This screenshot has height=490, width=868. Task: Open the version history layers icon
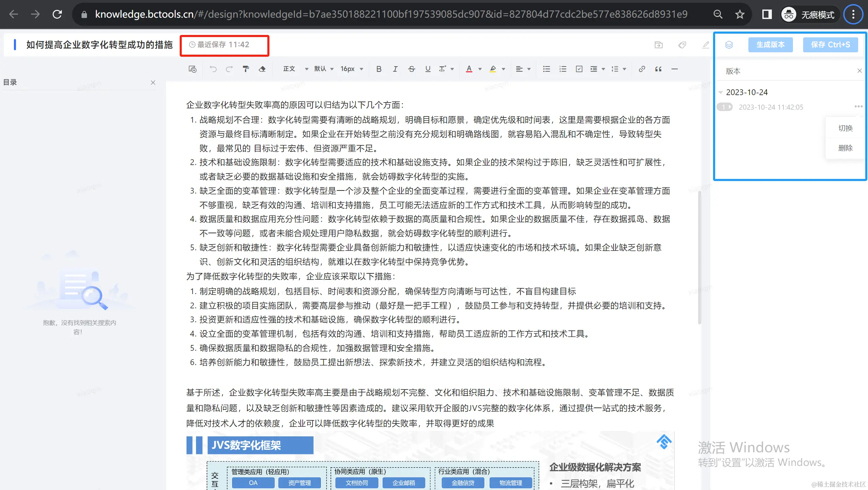click(729, 45)
